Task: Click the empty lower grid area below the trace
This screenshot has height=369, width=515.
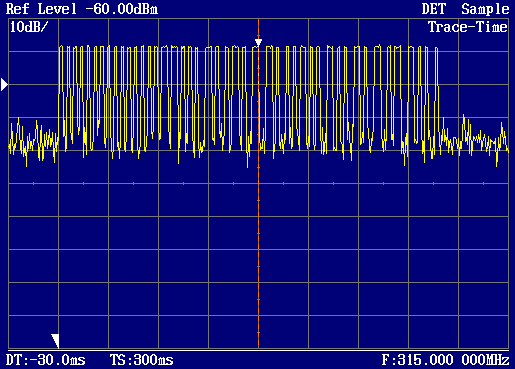Action: pyautogui.click(x=258, y=267)
